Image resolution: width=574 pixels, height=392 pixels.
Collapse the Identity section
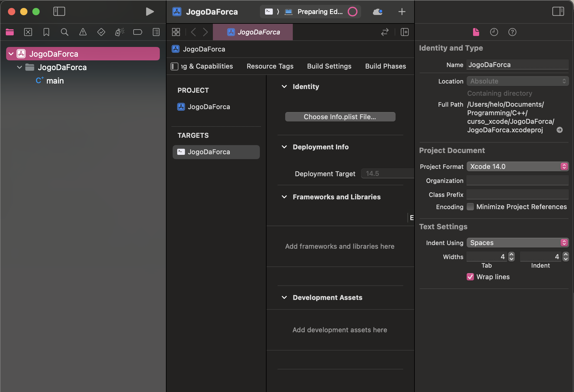point(284,87)
